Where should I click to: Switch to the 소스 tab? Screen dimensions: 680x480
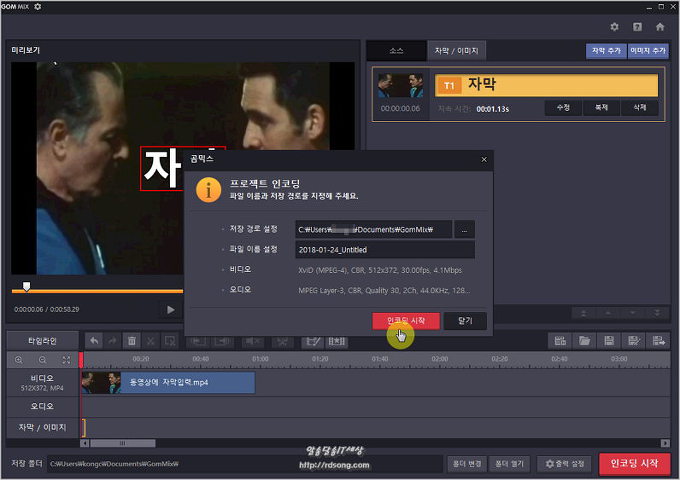click(x=396, y=51)
